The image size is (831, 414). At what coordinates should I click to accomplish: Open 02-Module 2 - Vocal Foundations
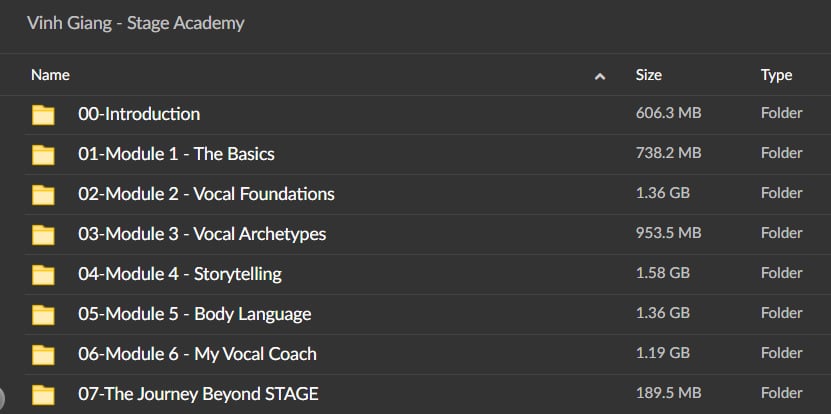tap(206, 194)
